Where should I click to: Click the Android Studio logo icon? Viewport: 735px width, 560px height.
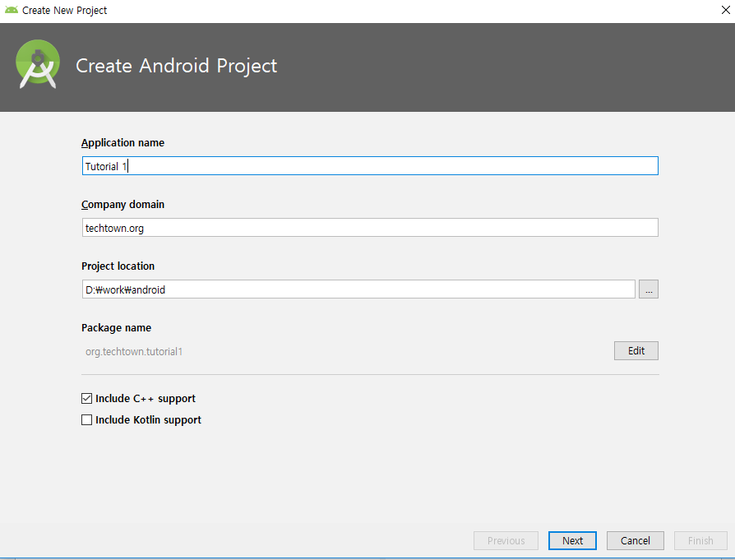pos(38,64)
